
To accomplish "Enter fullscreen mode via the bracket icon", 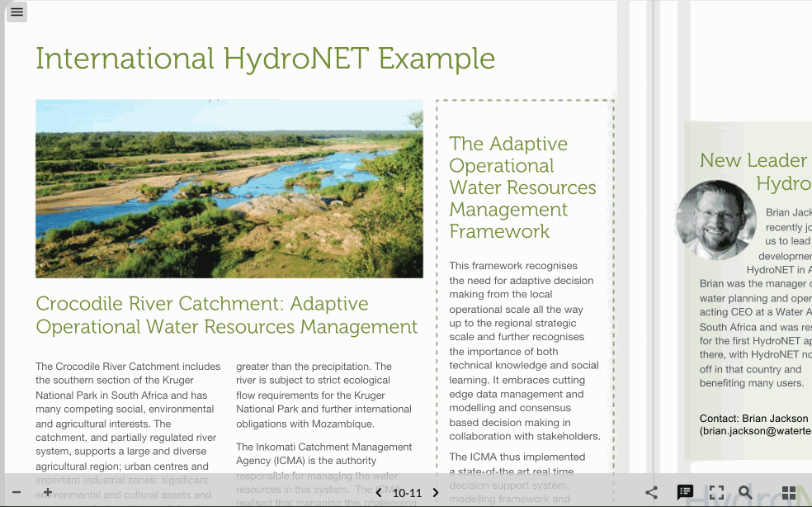I will click(x=717, y=492).
